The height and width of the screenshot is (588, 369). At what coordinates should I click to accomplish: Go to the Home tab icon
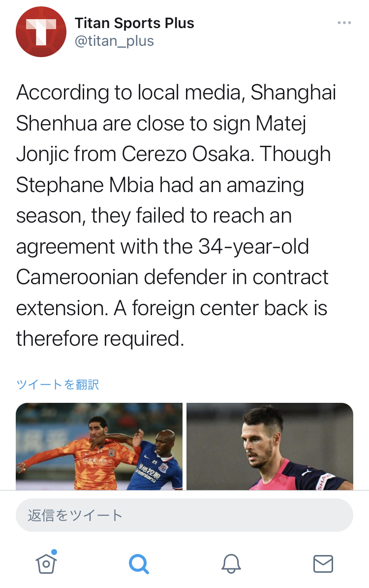pos(46,563)
